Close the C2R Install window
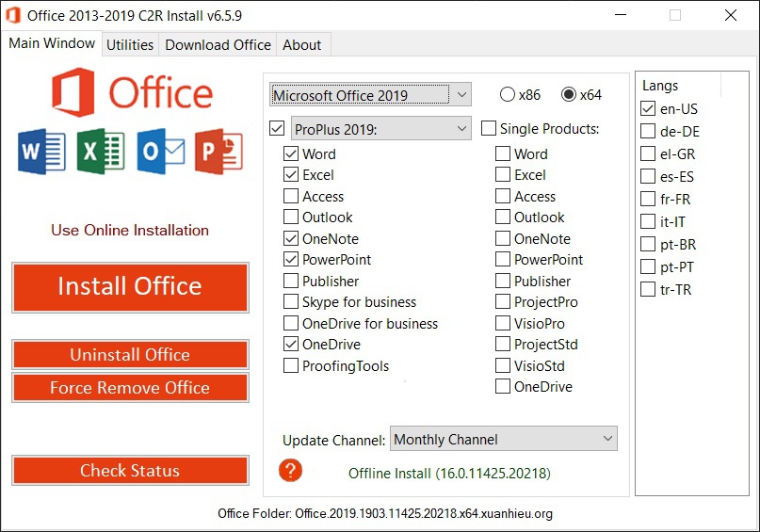 tap(731, 15)
